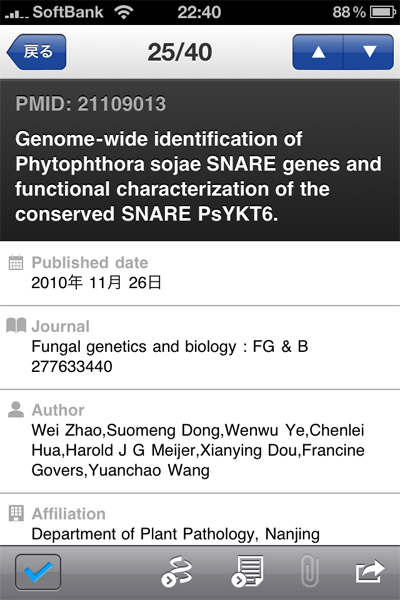
Task: Open the abstract document icon in toolbar
Action: (x=247, y=572)
